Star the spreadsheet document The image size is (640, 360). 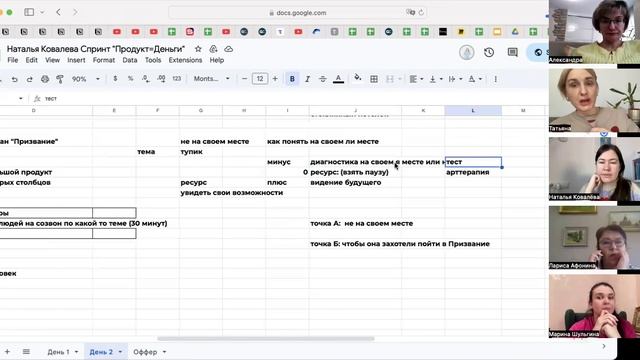click(198, 49)
